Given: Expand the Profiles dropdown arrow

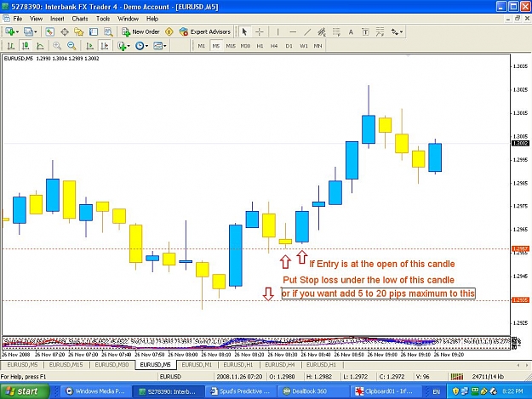Looking at the screenshot, I should 36,31.
